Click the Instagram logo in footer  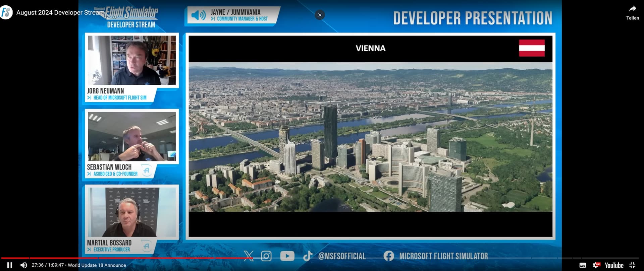266,256
